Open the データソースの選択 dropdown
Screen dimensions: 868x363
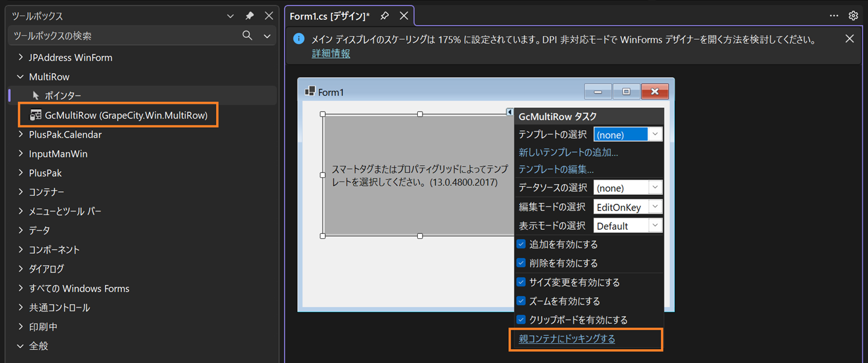coord(655,188)
